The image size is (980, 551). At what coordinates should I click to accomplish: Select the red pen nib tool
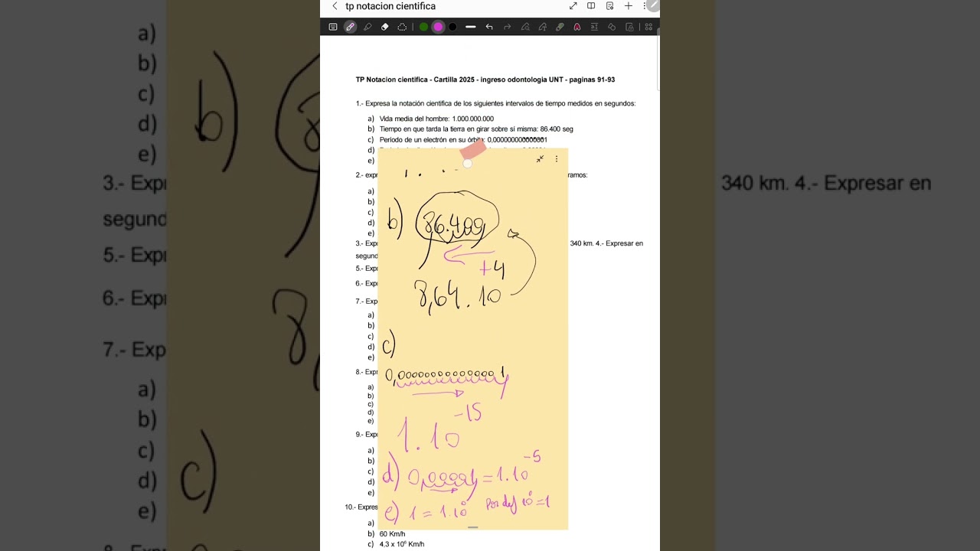577,27
